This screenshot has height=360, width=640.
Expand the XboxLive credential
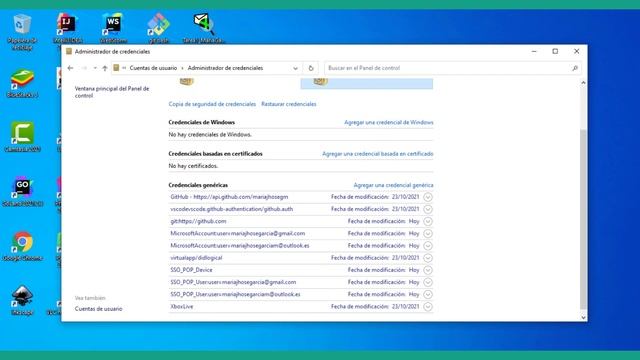click(428, 307)
